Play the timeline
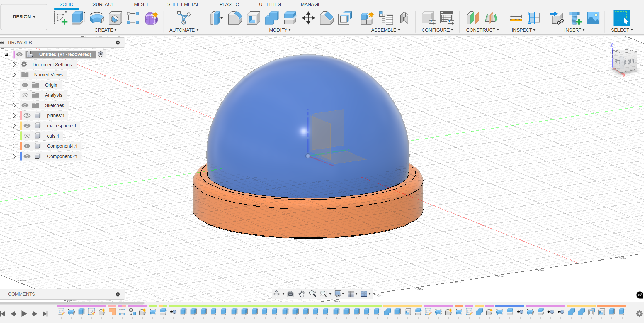The width and height of the screenshot is (644, 323). tap(24, 313)
